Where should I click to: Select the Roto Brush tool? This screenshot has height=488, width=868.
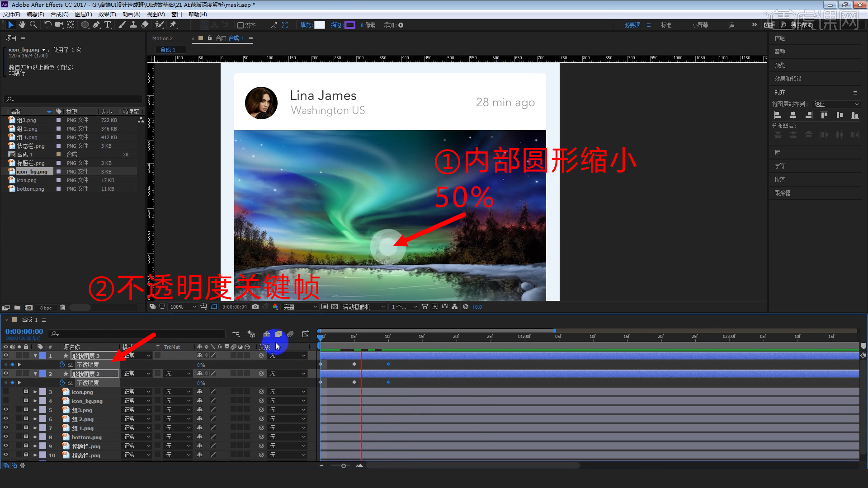(x=159, y=25)
